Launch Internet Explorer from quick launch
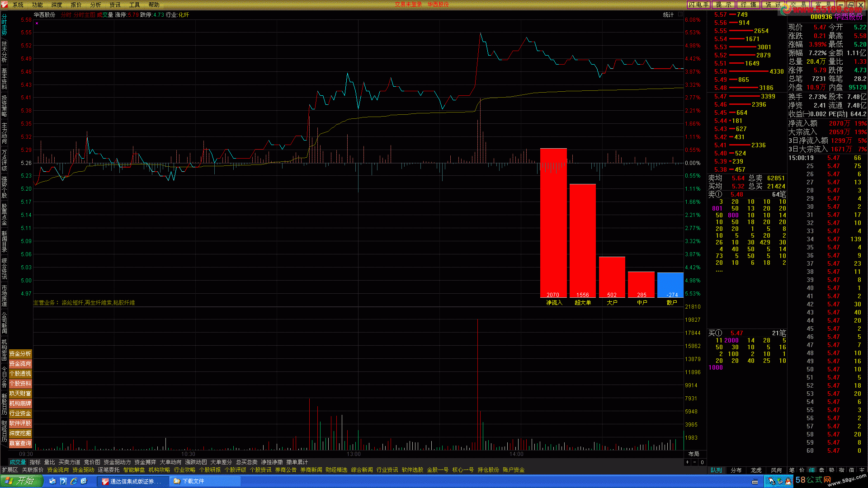 (x=74, y=482)
